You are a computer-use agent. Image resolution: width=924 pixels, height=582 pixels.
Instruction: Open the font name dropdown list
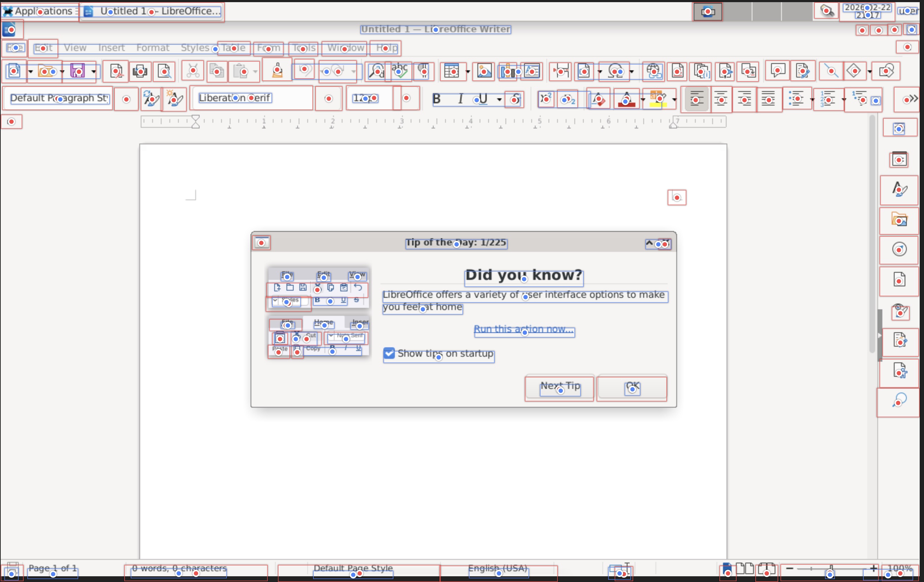point(328,99)
